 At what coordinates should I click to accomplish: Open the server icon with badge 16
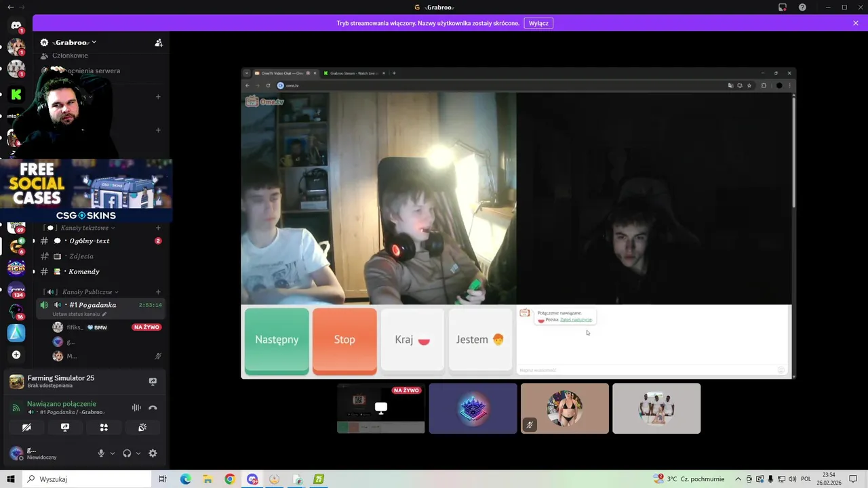point(16,311)
